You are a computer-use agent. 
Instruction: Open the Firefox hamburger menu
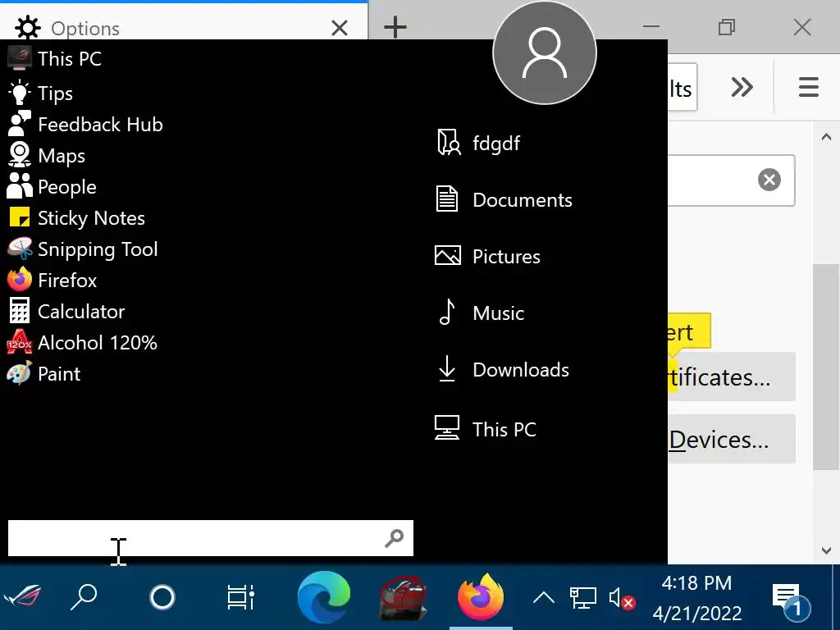(x=808, y=87)
